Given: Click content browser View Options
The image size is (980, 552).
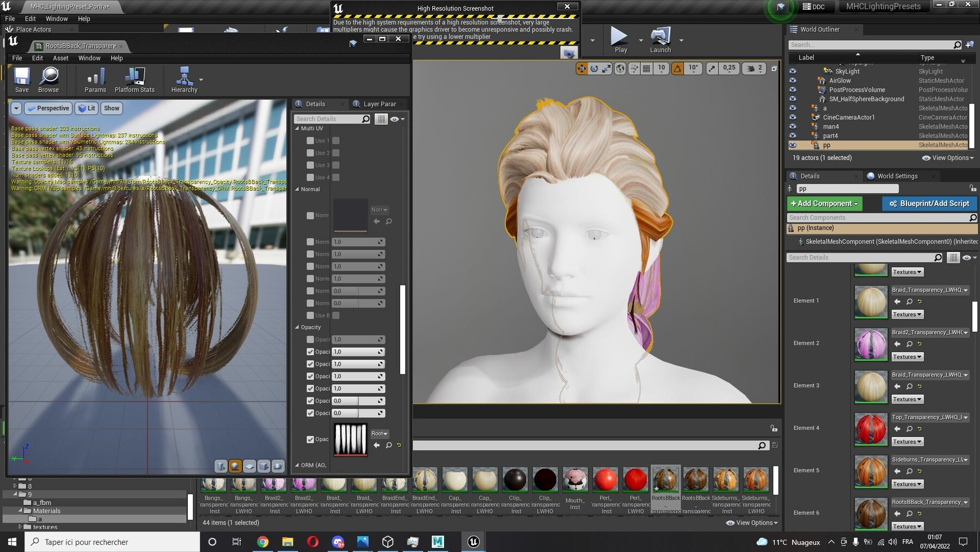Looking at the screenshot, I should pyautogui.click(x=752, y=523).
